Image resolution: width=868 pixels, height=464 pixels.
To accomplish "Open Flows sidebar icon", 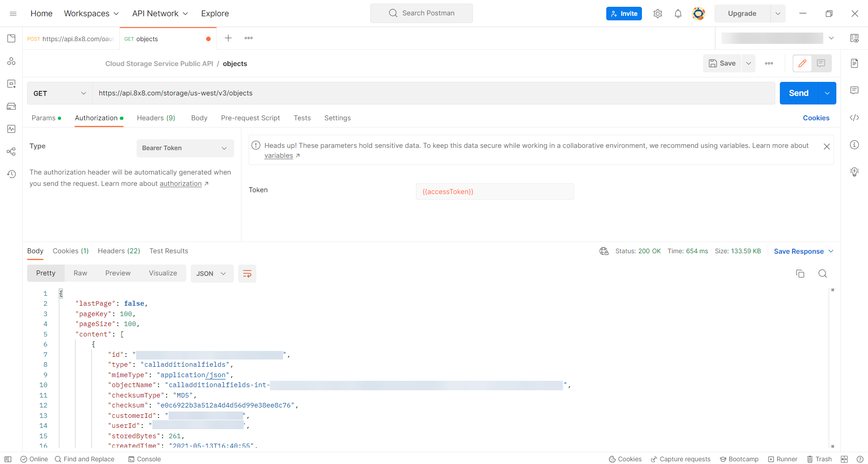I will pyautogui.click(x=11, y=152).
